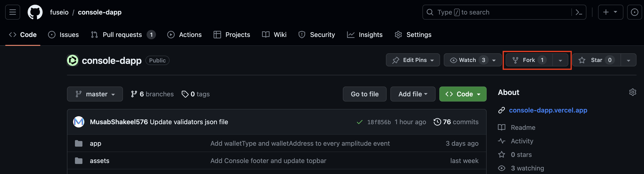Click the GitHub logo icon

pyautogui.click(x=35, y=12)
